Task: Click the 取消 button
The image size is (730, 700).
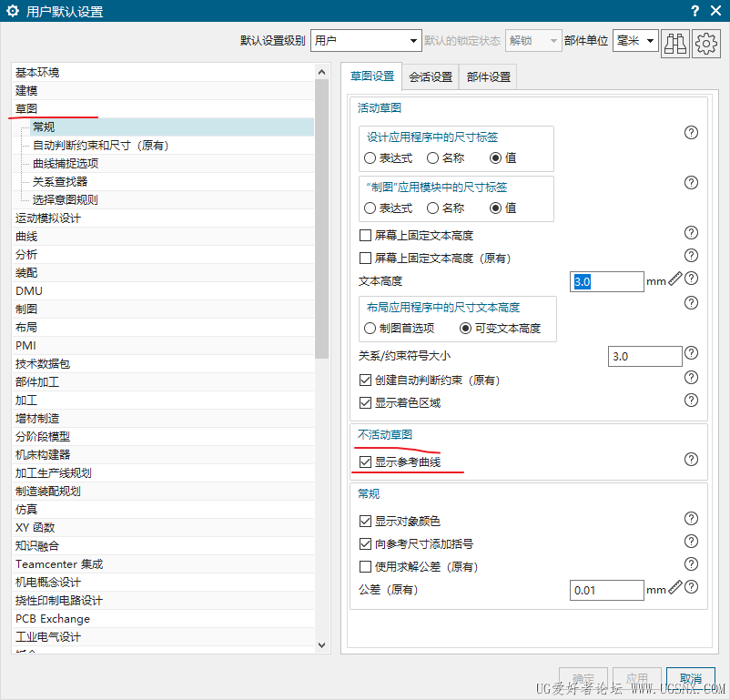Action: (x=691, y=679)
